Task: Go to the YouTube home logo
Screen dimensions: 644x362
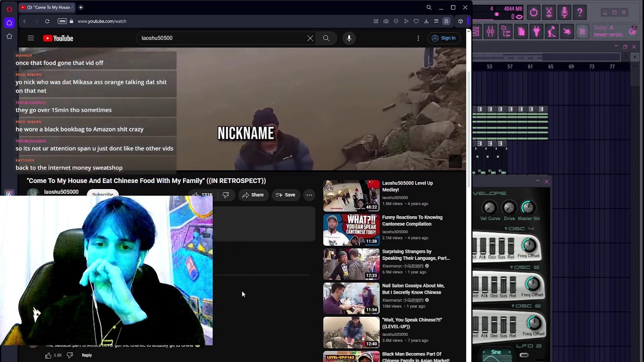Action: coord(58,38)
